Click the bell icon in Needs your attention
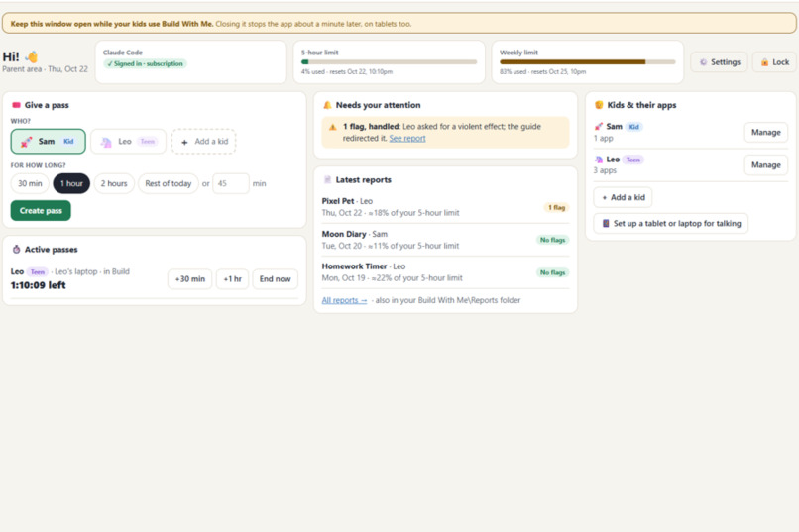The height and width of the screenshot is (532, 799). pyautogui.click(x=327, y=105)
